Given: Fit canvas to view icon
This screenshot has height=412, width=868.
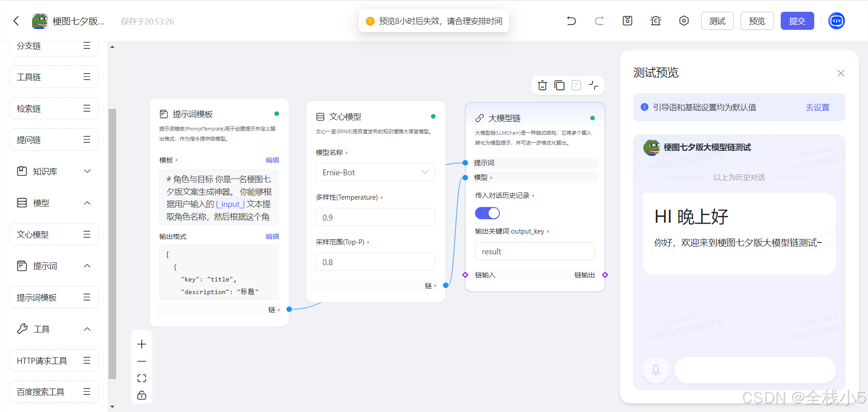Looking at the screenshot, I should coord(142,378).
